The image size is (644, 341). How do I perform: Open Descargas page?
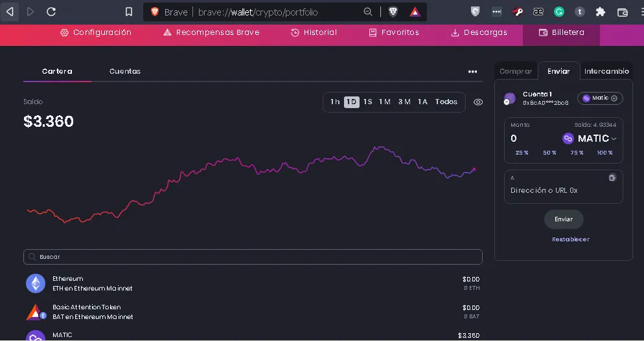(479, 32)
